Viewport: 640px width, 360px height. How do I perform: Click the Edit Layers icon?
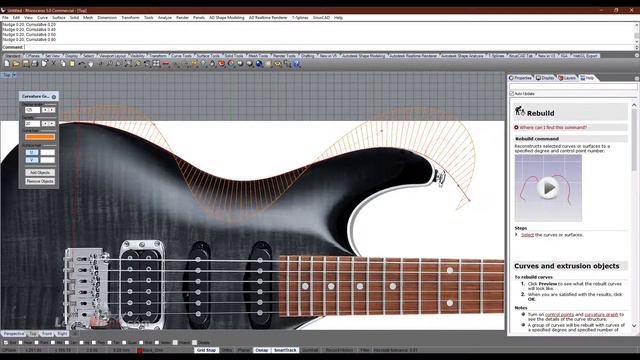(221, 64)
